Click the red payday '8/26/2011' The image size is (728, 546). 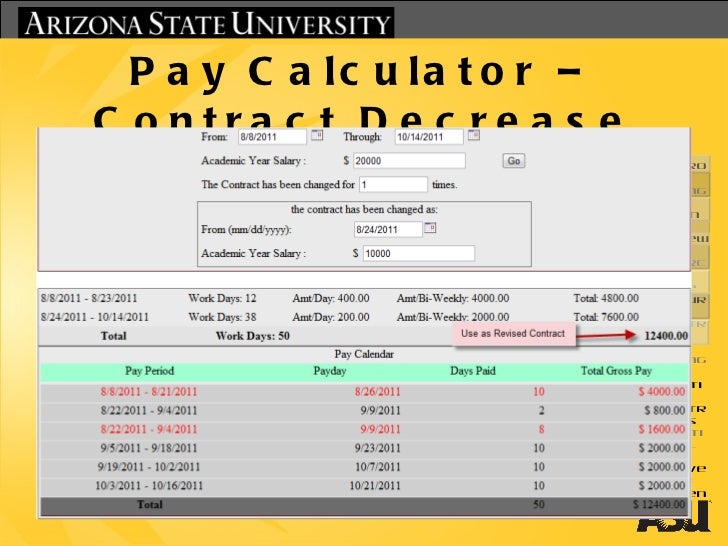377,391
